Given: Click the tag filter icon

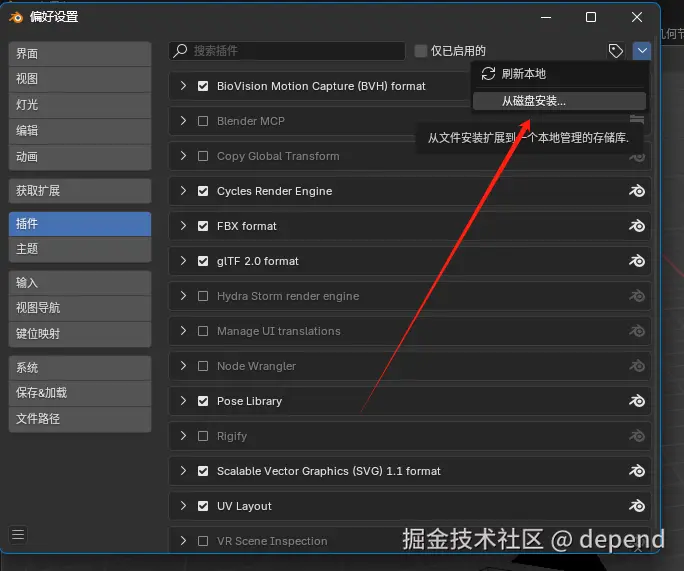Looking at the screenshot, I should point(616,51).
